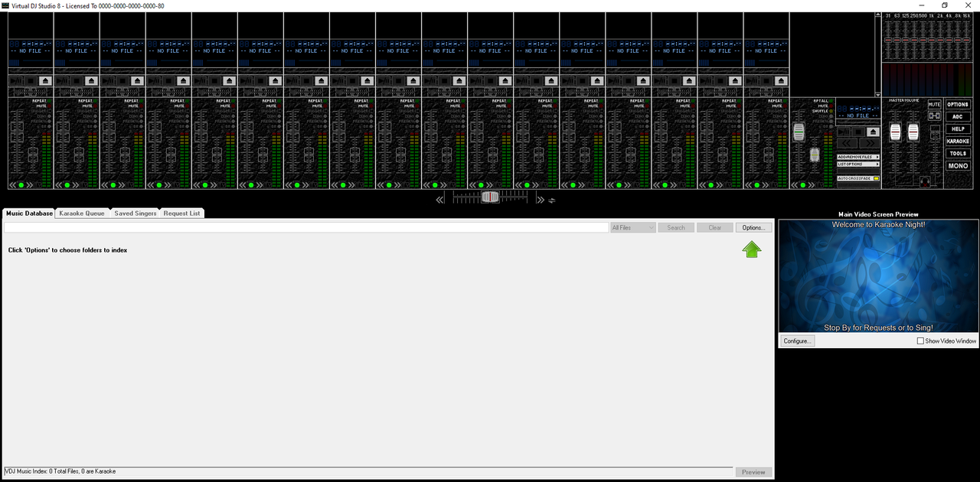
Task: Click the Configure... button under video preview
Action: [797, 341]
